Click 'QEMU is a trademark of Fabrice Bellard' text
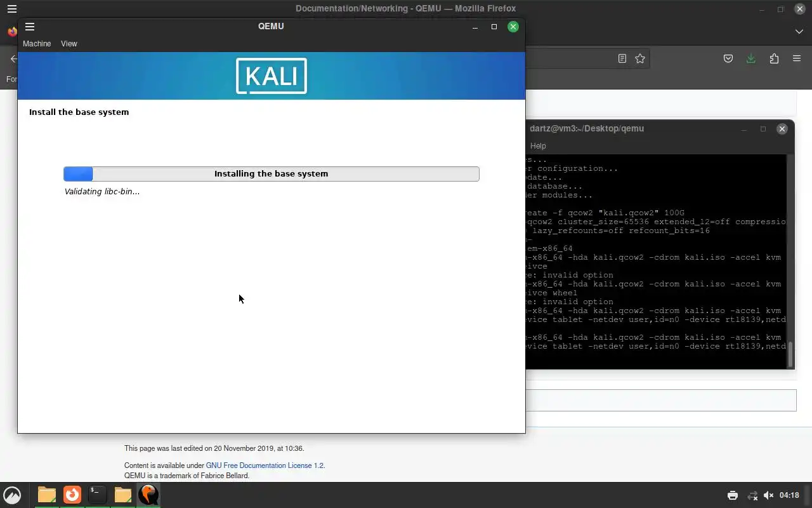The width and height of the screenshot is (812, 508). click(x=187, y=476)
